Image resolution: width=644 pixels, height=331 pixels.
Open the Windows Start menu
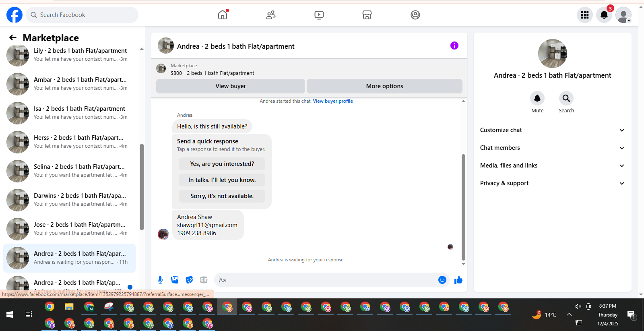[10, 314]
